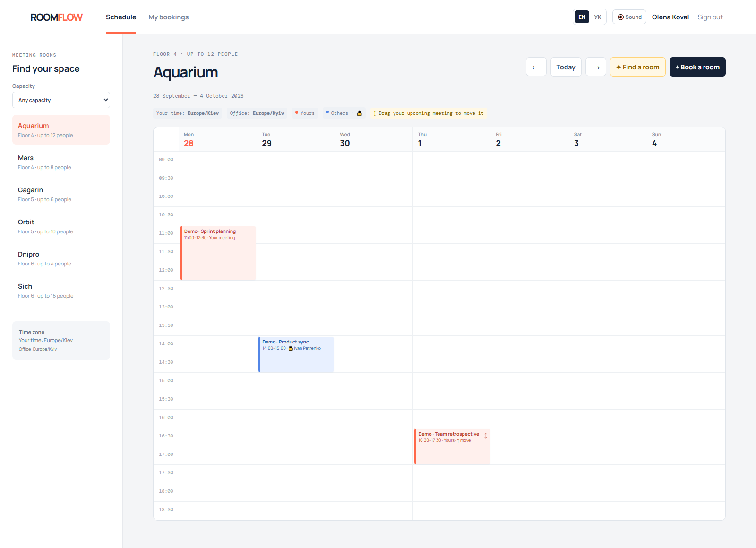Click Find a room button
756x548 pixels.
(x=638, y=67)
